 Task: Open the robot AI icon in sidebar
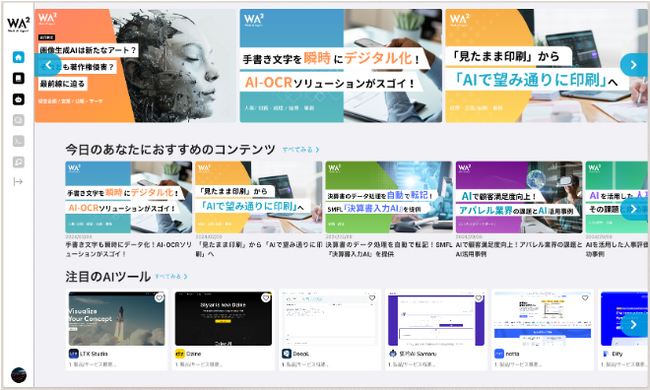(x=18, y=99)
